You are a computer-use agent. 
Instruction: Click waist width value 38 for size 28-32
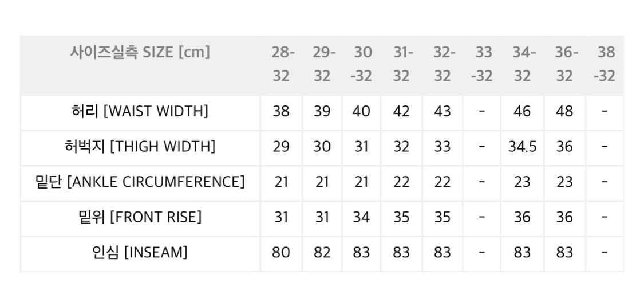tap(281, 111)
